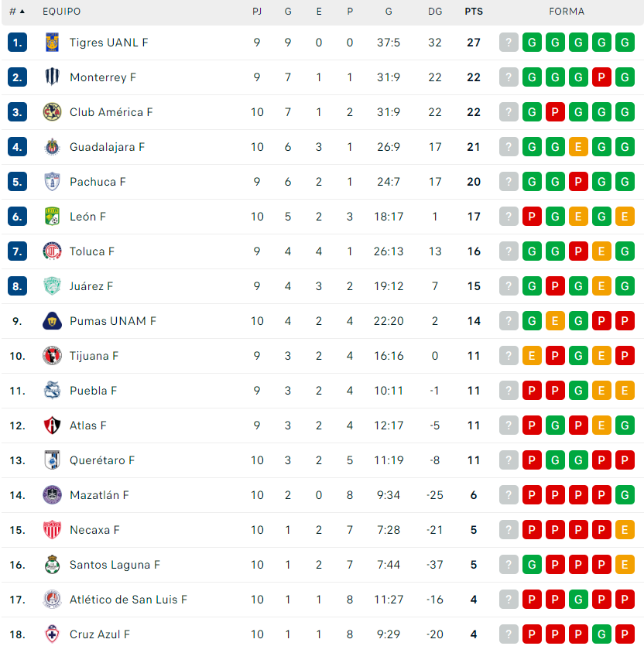Click the Monterrey F striped crest icon
The height and width of the screenshot is (646, 644).
coord(52,77)
